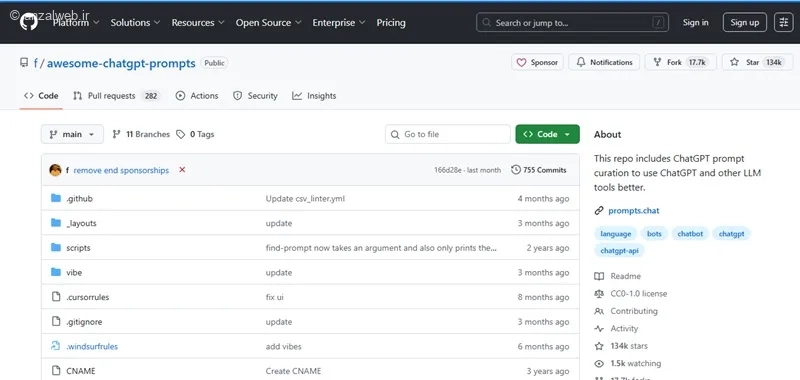Open the green Code dropdown
Image resolution: width=800 pixels, height=380 pixels.
click(547, 134)
